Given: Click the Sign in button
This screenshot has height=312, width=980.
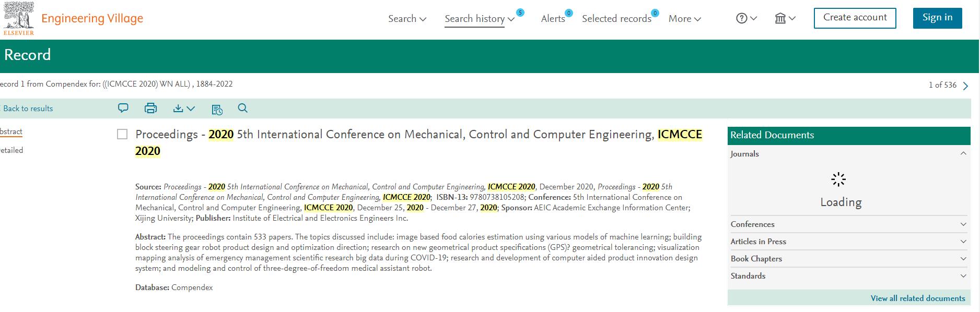Looking at the screenshot, I should 937,18.
